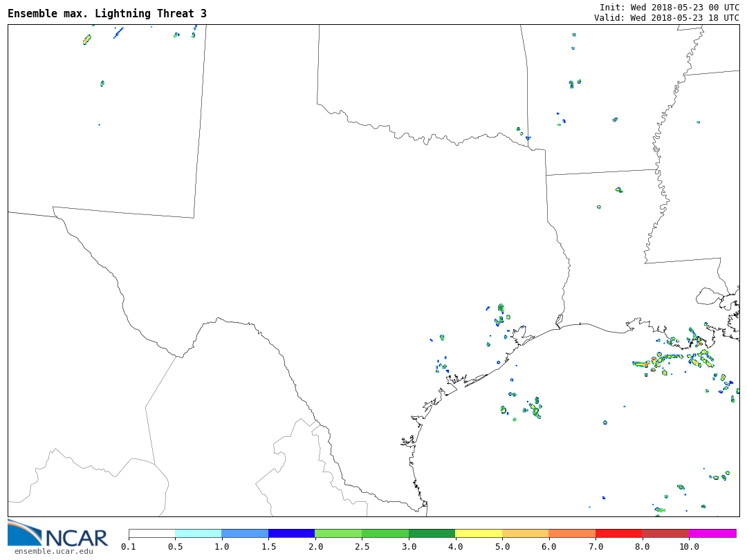Image resolution: width=747 pixels, height=560 pixels.
Task: Select the yellow swatch between 4.0 and 5.0
Action: (x=479, y=534)
